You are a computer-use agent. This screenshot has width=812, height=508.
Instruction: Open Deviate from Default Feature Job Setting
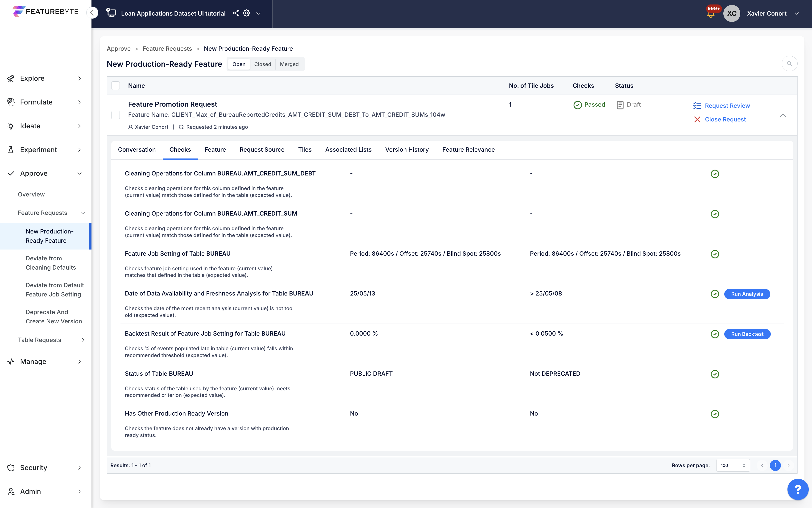[55, 290]
